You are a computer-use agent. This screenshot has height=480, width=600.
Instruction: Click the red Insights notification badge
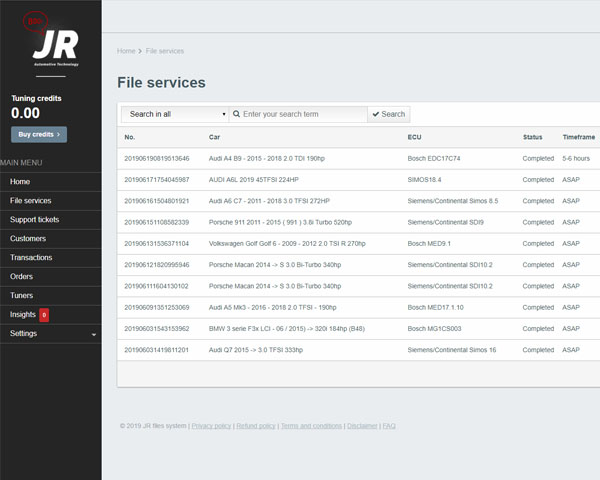[x=44, y=315]
